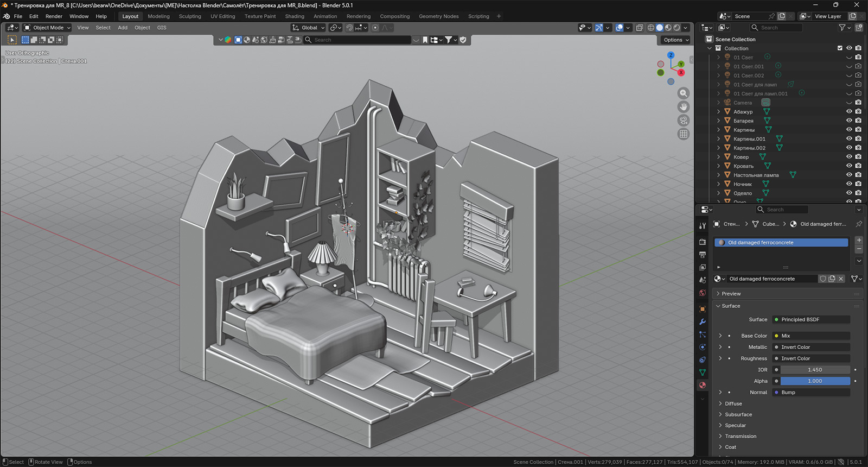Enable wireframe viewport shading

[x=651, y=28]
